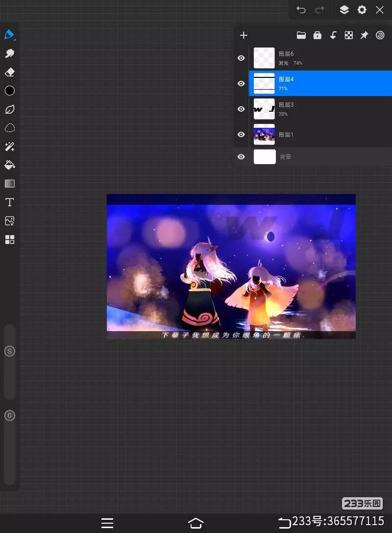Select the magic wand tool
The height and width of the screenshot is (533, 392).
[x=9, y=146]
